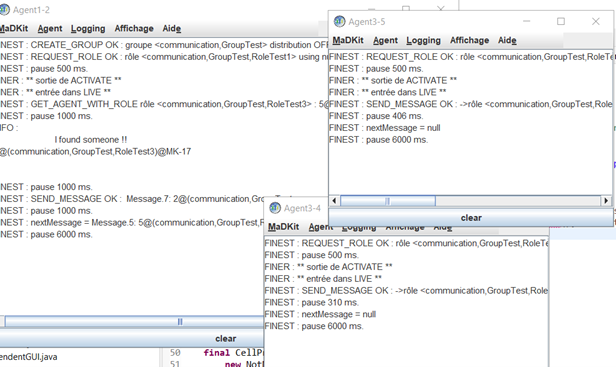616x367 pixels.
Task: Click 'pause 500 ms.' line in Agent3-4 window
Action: (312, 255)
